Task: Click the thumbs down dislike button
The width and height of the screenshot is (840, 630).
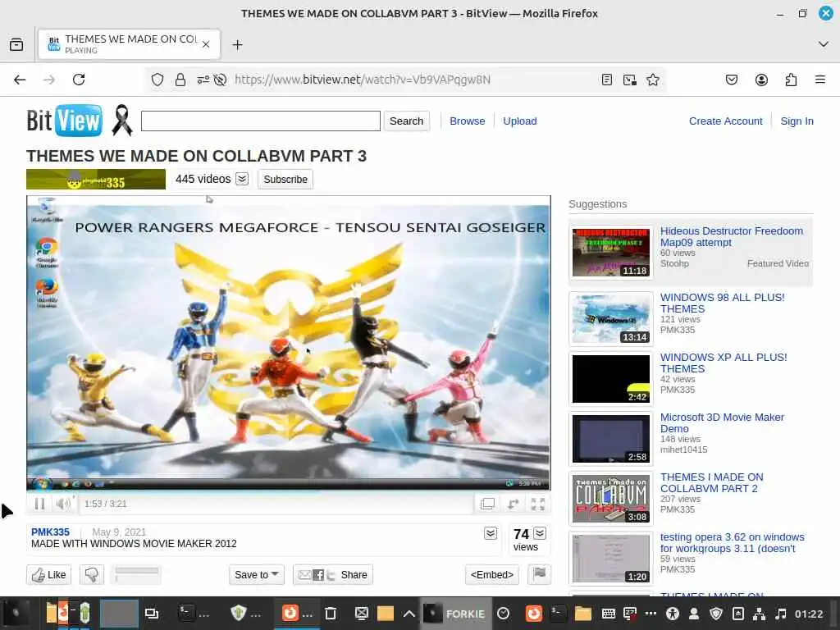Action: point(92,575)
